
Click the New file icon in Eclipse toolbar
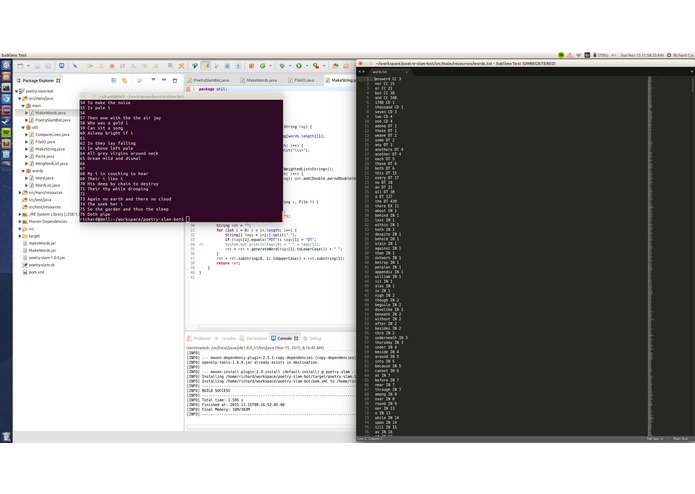click(x=20, y=66)
